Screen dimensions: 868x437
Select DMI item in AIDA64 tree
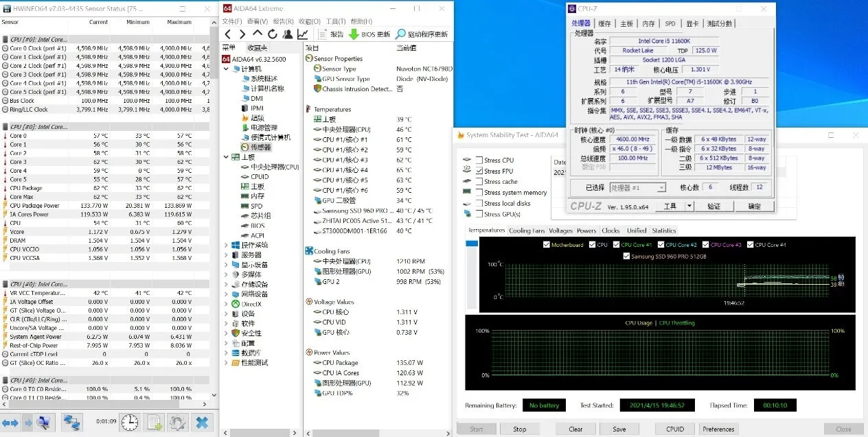coord(251,98)
